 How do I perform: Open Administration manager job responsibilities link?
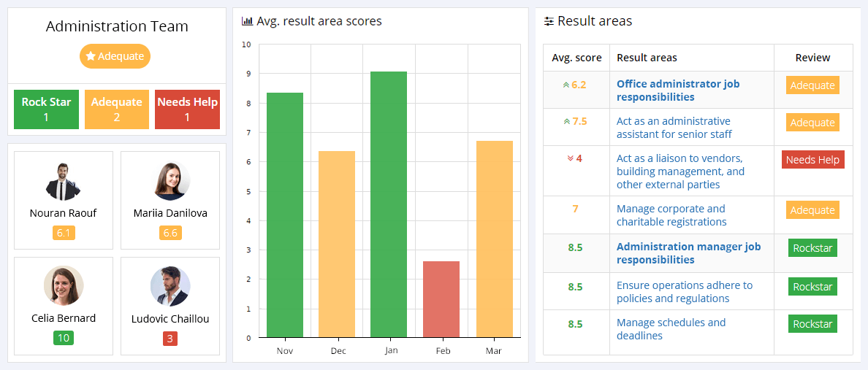click(688, 253)
